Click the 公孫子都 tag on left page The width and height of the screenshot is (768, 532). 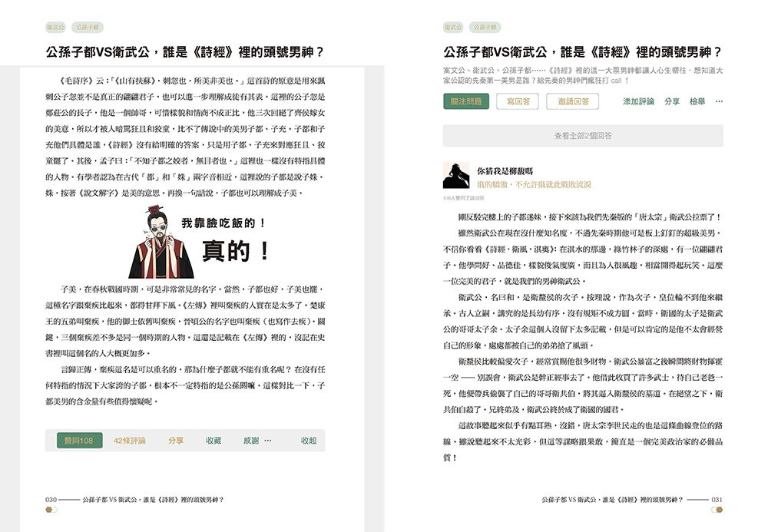pyautogui.click(x=88, y=28)
